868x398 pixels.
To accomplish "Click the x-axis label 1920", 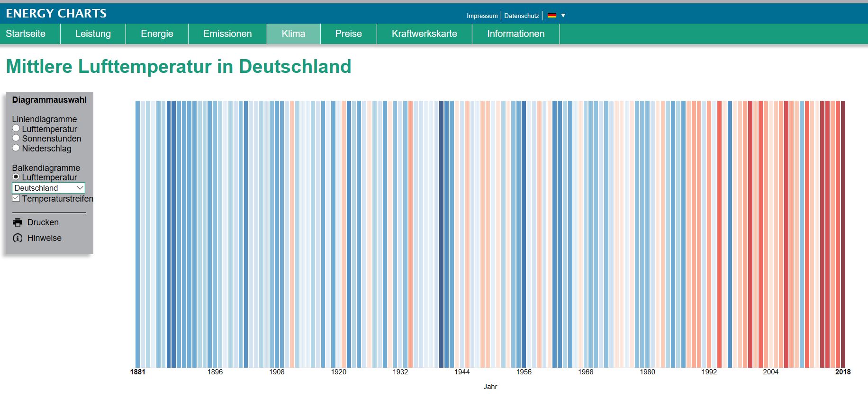I will [338, 372].
